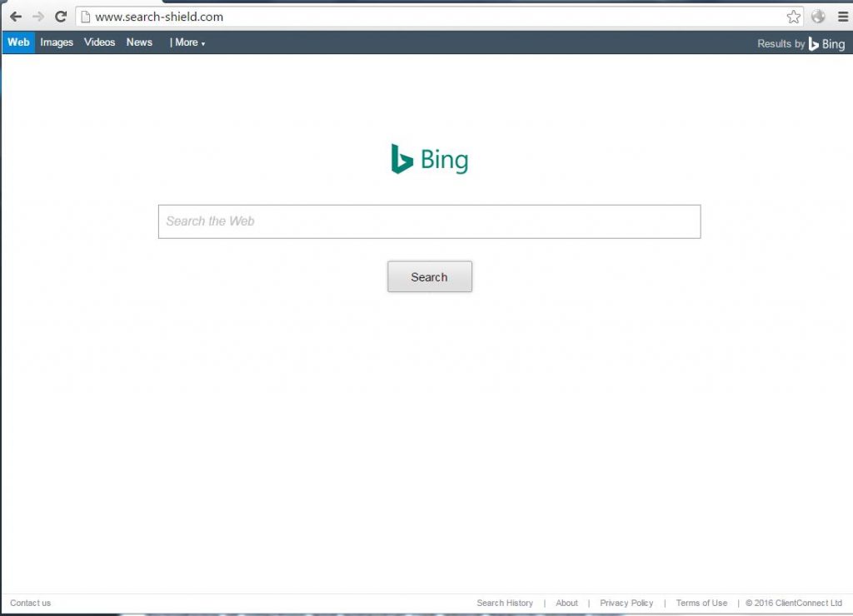Viewport: 853px width, 616px height.
Task: Click the browser forward arrow
Action: [x=38, y=17]
